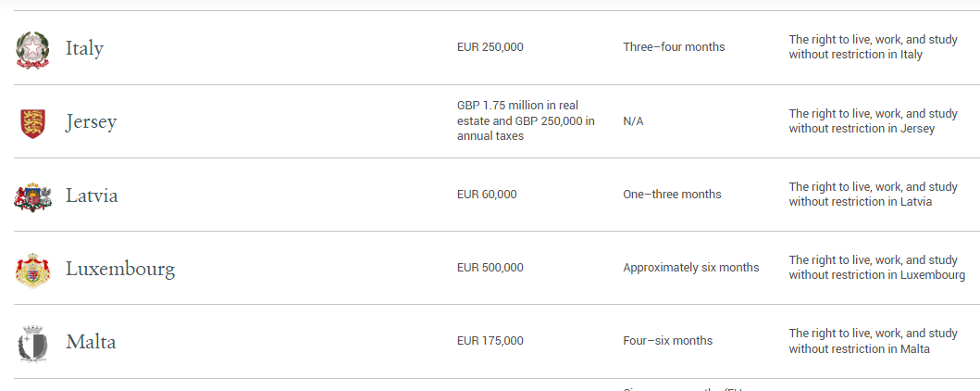
Task: Open the Malta country link
Action: click(x=91, y=342)
